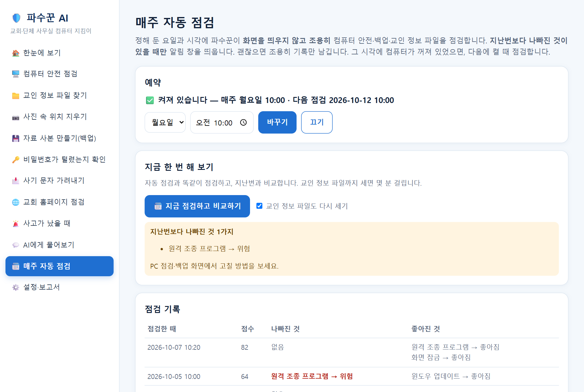Click the 바꾸기 button
Viewport: 584px width, 392px height.
277,122
